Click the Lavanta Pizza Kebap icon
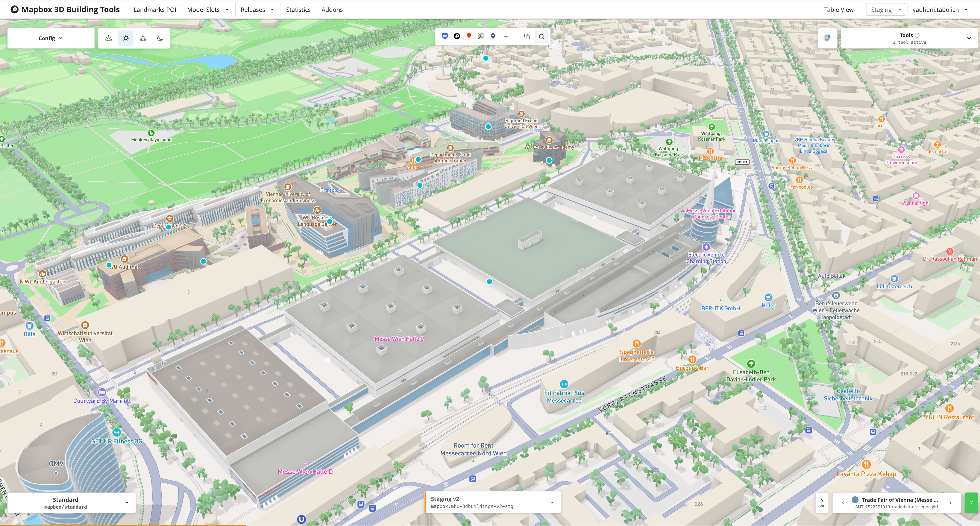980x526 pixels. coord(866,464)
